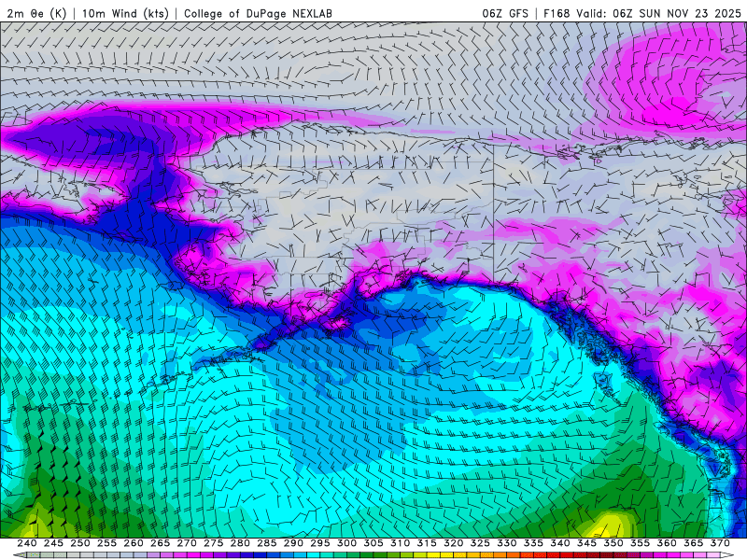
Task: Click the 'F168' forecast hour text
Action: [557, 13]
